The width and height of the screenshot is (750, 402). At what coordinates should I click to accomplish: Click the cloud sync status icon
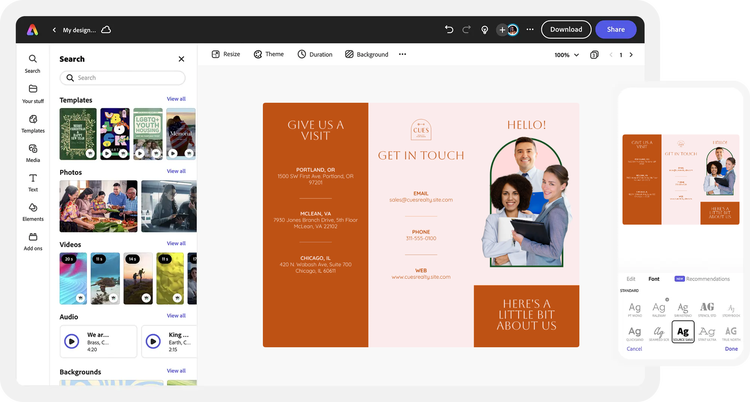pyautogui.click(x=106, y=30)
